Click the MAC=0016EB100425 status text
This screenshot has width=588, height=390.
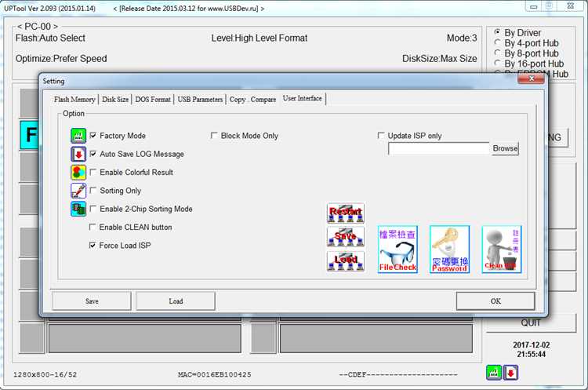pyautogui.click(x=215, y=374)
